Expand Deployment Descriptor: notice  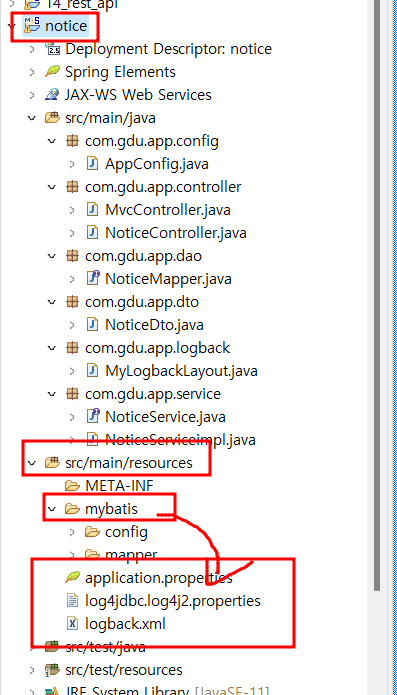[x=32, y=49]
